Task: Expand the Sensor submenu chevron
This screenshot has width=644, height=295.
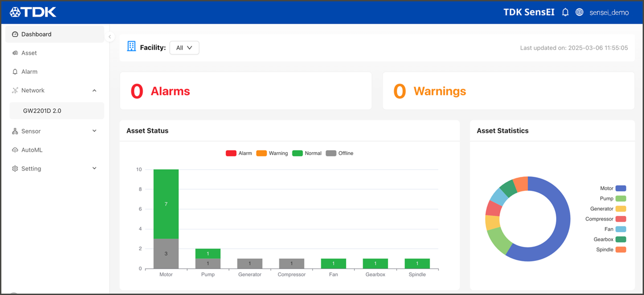Action: [x=94, y=131]
